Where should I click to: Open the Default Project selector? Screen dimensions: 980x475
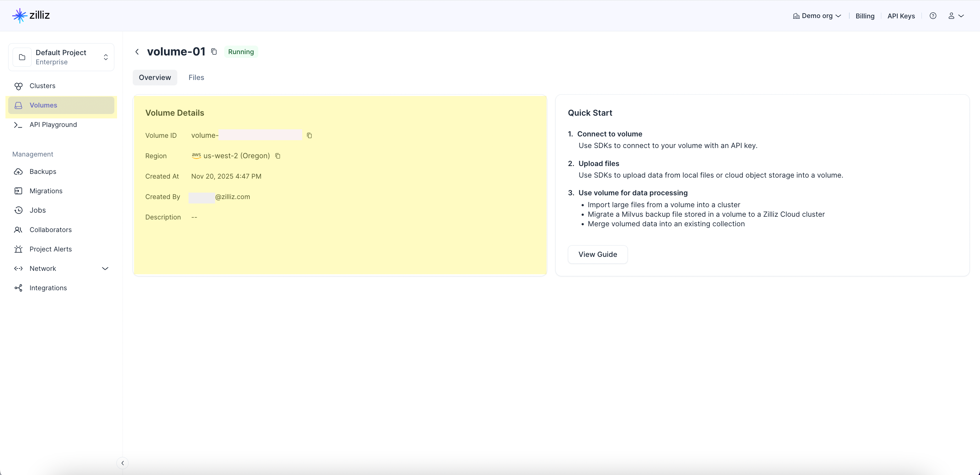tap(61, 57)
